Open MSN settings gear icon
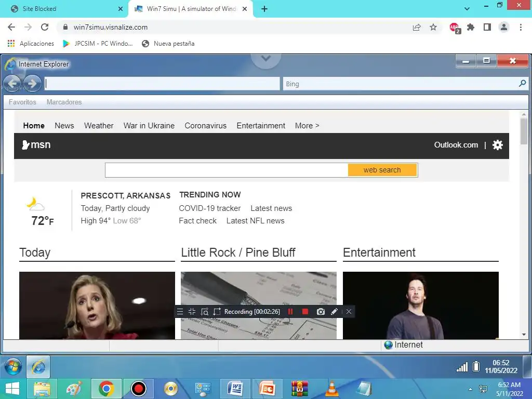 497,145
